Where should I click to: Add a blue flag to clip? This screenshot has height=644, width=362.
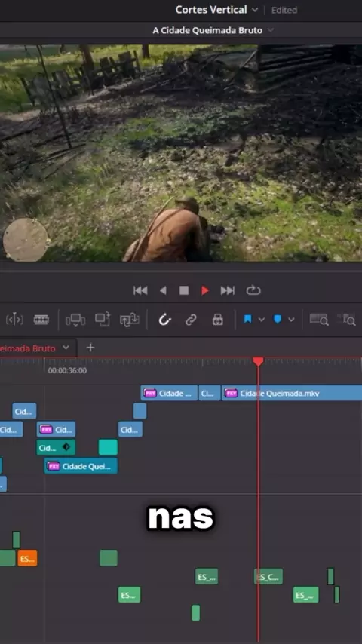click(x=248, y=319)
